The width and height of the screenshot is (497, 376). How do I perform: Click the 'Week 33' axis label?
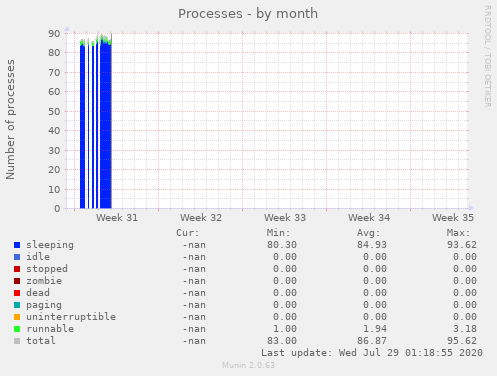(285, 218)
